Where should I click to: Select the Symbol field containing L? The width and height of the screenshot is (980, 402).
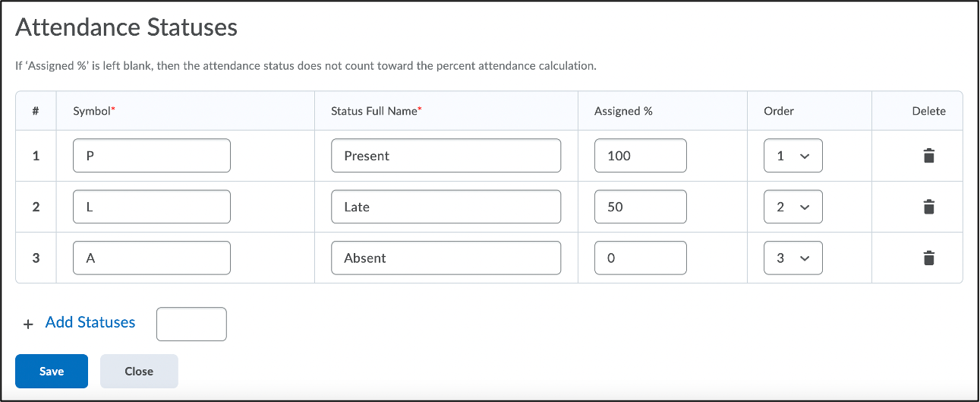152,207
